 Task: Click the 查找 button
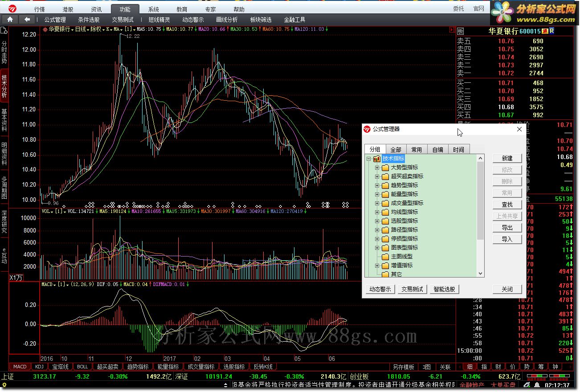click(507, 204)
